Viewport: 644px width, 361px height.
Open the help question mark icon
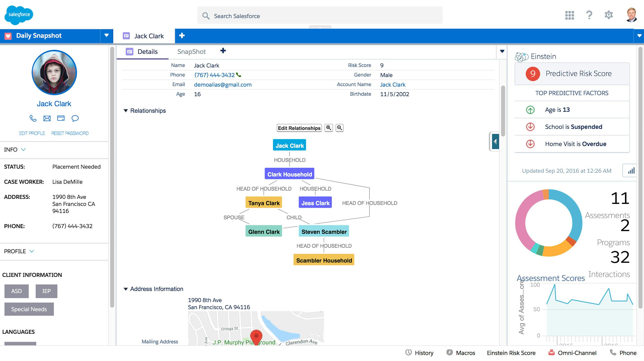point(589,15)
